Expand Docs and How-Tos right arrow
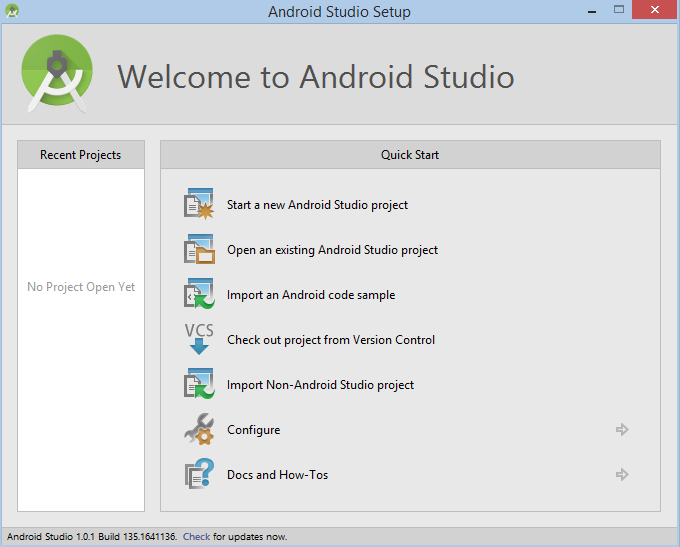 (x=622, y=475)
